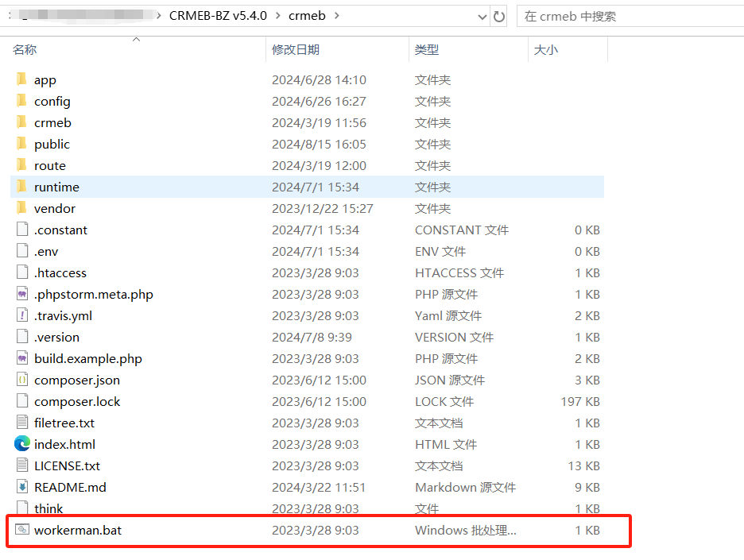Screen dimensions: 744x560
Task: Click the .travis.yml YAML icon
Action: tap(22, 315)
